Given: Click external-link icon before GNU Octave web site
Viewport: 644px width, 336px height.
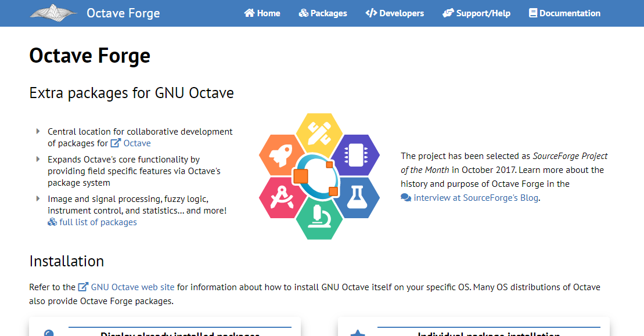Looking at the screenshot, I should [x=84, y=287].
